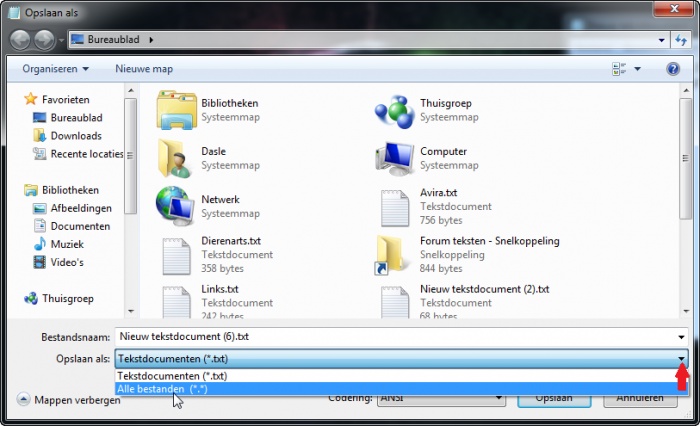Select the Links.txt document icon
The width and height of the screenshot is (700, 426).
pos(176,302)
